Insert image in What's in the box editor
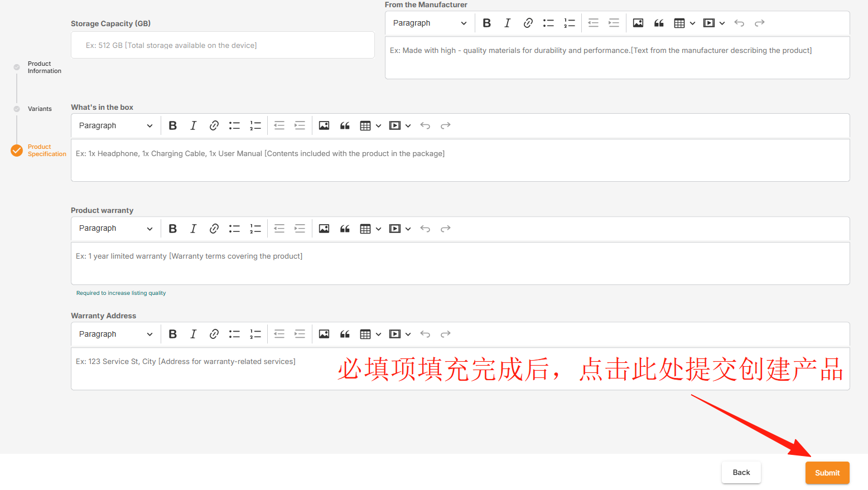The image size is (868, 490). click(x=324, y=126)
